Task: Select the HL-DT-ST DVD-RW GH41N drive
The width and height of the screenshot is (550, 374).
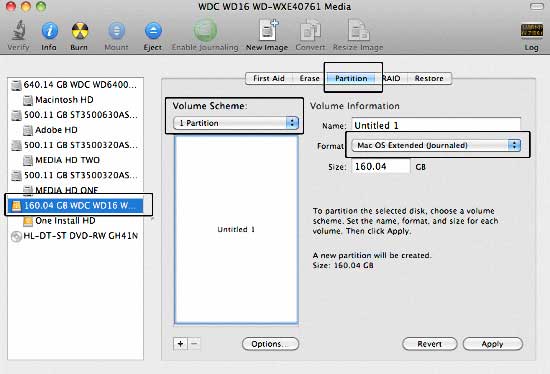Action: click(x=74, y=236)
